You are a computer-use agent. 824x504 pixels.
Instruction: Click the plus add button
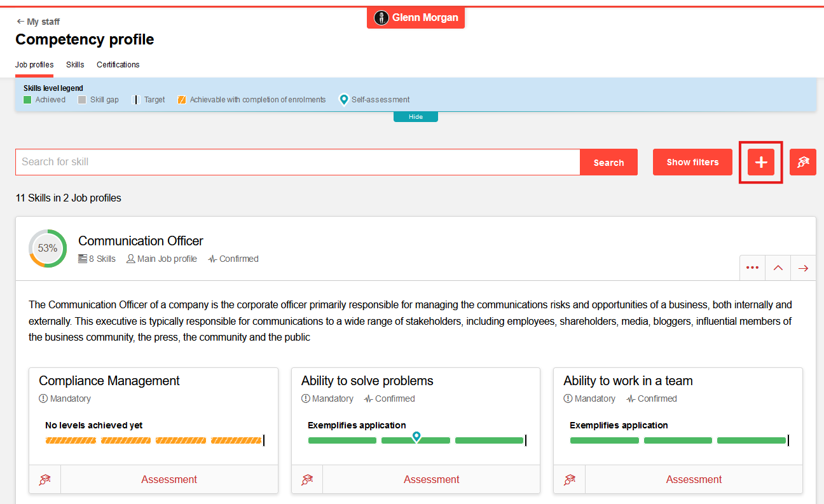pyautogui.click(x=760, y=162)
